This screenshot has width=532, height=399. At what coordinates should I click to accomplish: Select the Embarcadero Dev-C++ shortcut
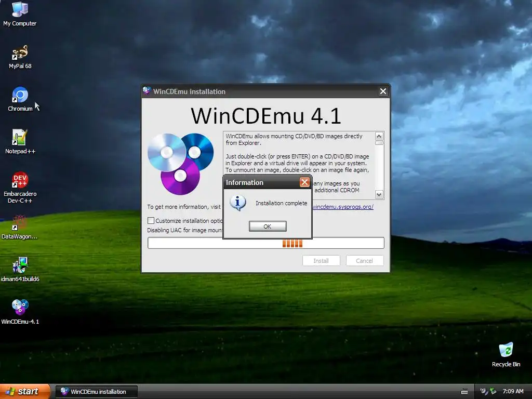(x=20, y=187)
